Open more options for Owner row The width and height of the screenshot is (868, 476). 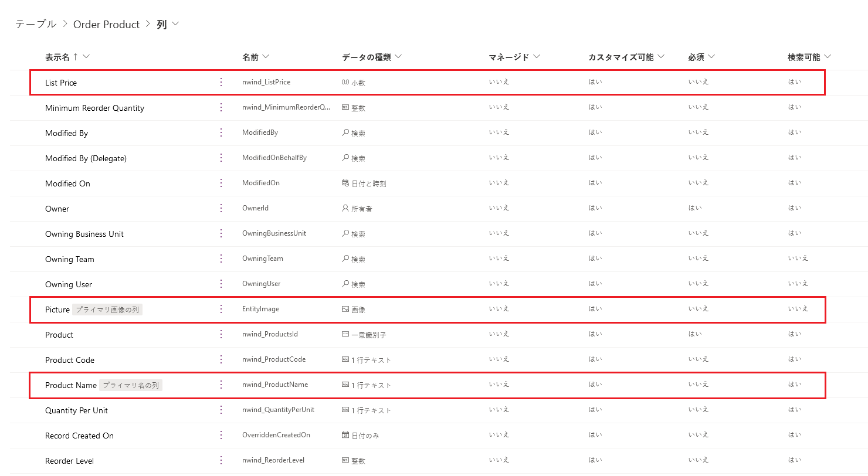tap(221, 208)
